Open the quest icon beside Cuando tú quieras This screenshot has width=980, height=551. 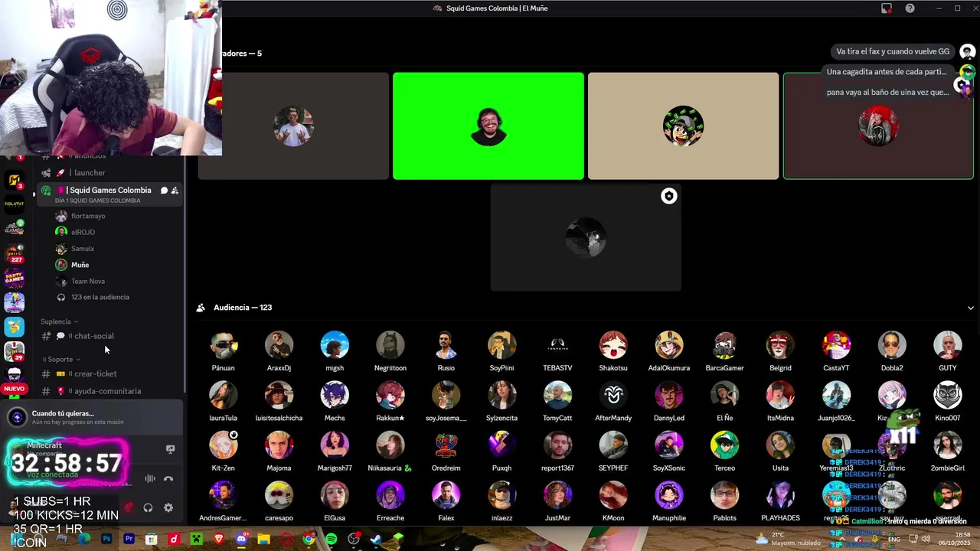[17, 417]
